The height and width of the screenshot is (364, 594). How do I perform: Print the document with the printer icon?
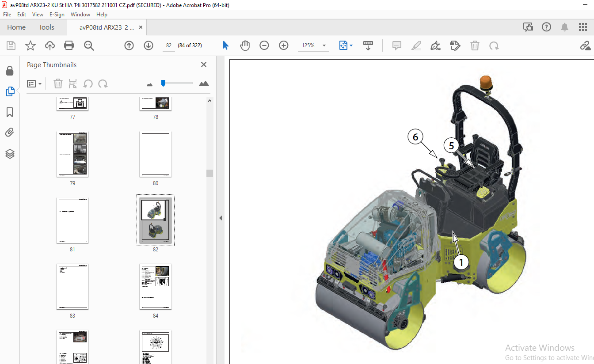[x=69, y=45]
